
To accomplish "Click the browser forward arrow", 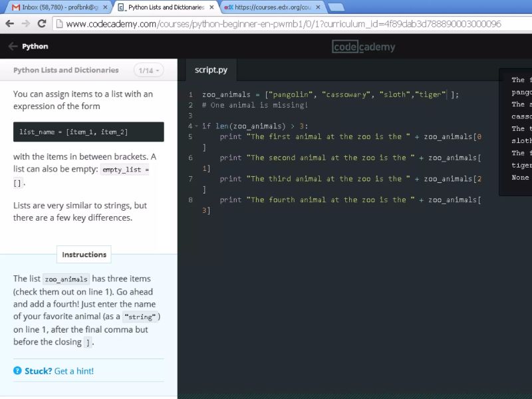I will click(27, 23).
